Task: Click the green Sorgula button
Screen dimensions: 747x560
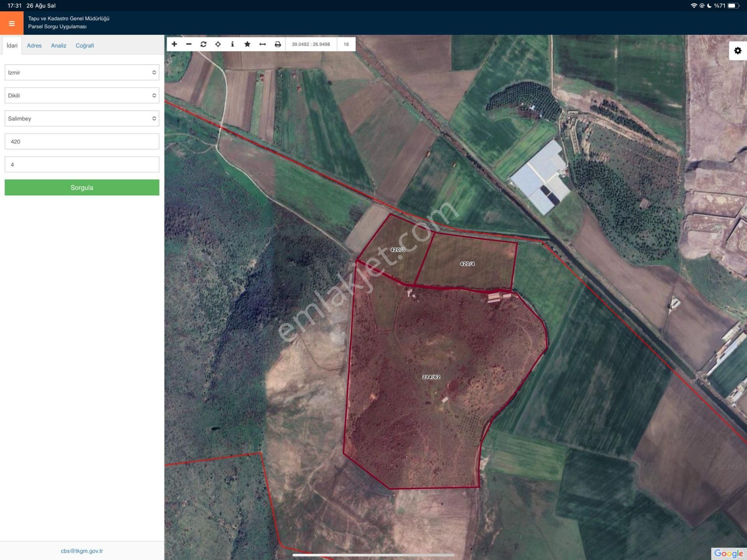Action: tap(82, 188)
